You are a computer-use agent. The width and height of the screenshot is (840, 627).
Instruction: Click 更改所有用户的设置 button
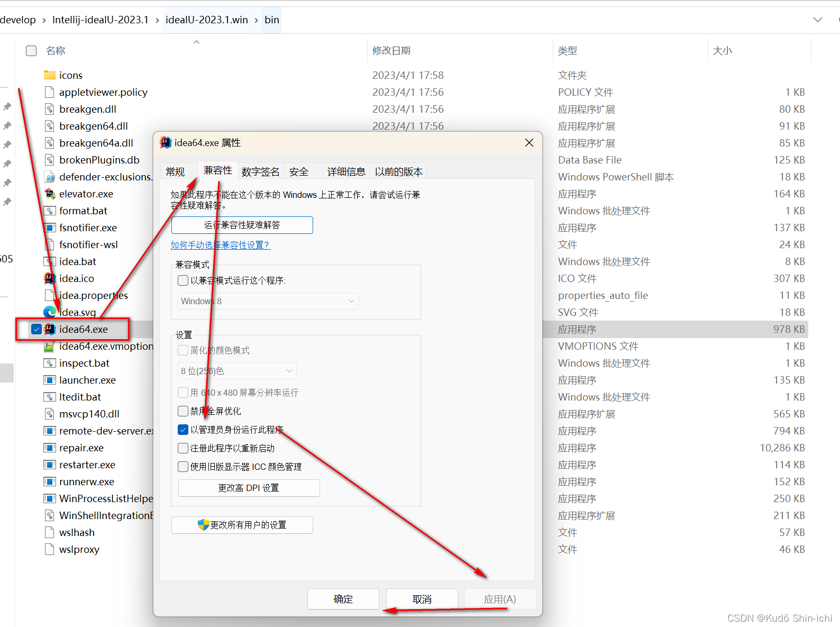pyautogui.click(x=242, y=525)
